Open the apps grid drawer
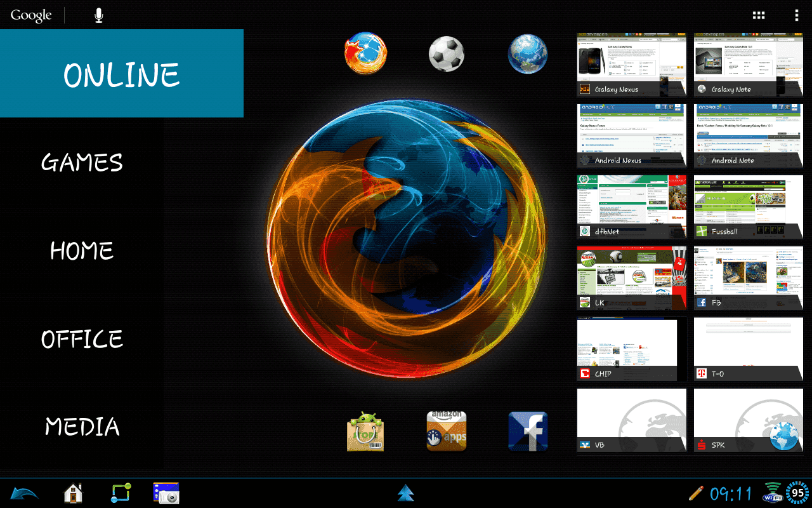The image size is (812, 508). tap(759, 15)
